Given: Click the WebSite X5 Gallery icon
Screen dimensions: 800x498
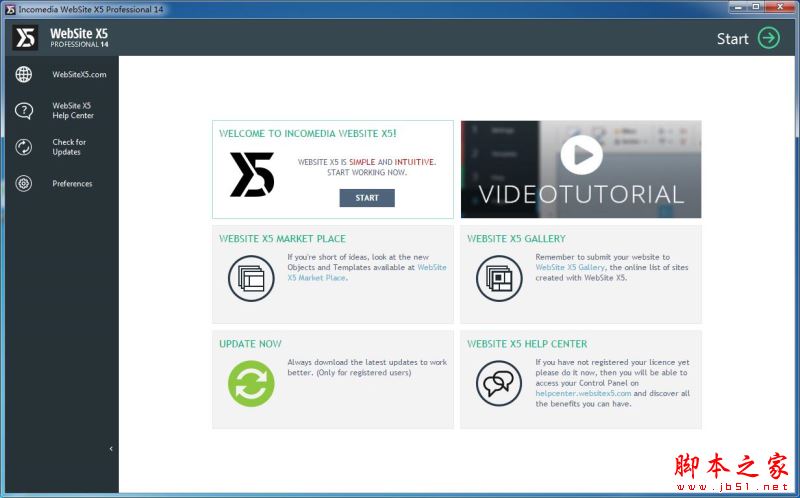Looking at the screenshot, I should pyautogui.click(x=498, y=278).
